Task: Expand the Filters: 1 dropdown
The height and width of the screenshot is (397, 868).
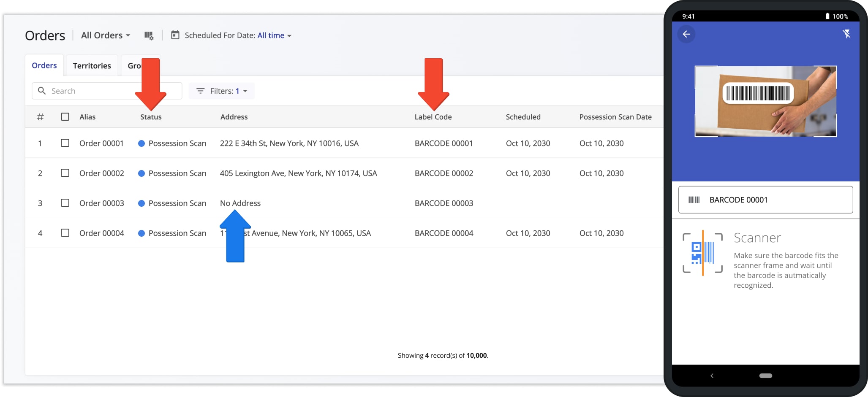Action: [x=222, y=91]
